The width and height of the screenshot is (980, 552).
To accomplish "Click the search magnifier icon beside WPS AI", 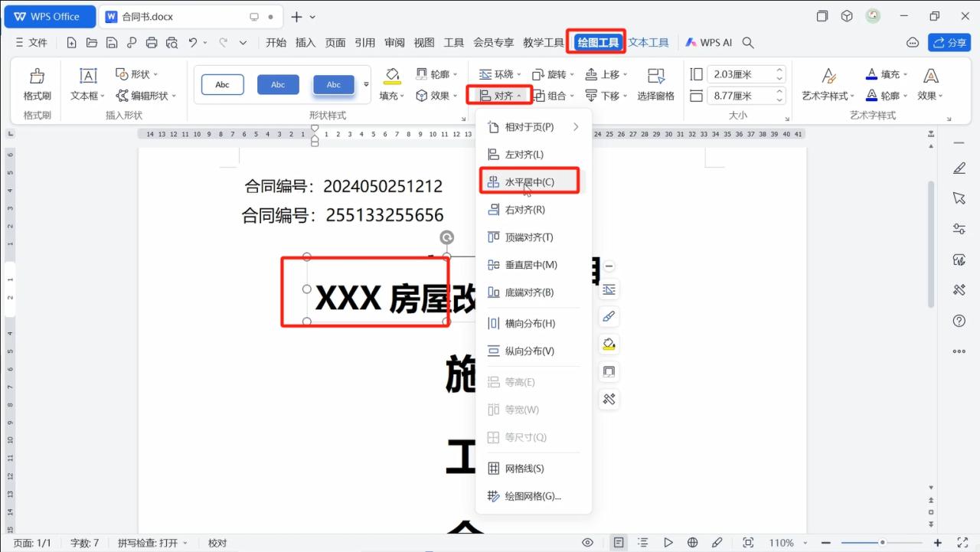I will click(x=749, y=43).
